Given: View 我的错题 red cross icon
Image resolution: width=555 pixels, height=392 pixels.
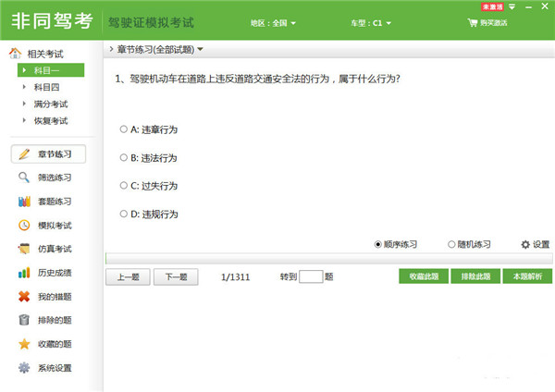Looking at the screenshot, I should pyautogui.click(x=24, y=297).
